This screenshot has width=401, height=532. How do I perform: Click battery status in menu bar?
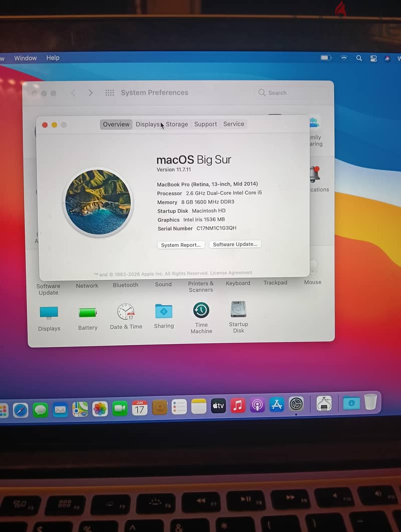click(326, 58)
